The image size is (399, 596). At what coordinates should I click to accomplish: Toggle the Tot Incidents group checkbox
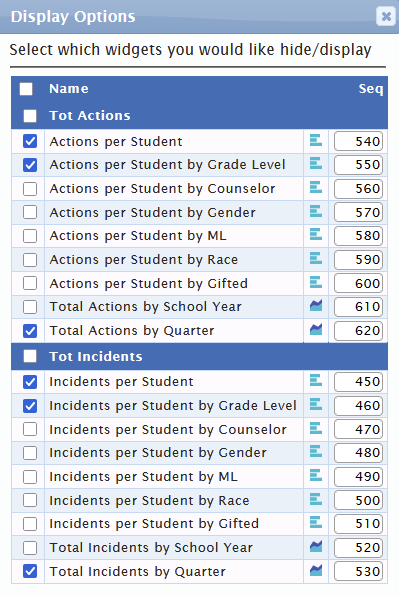30,357
